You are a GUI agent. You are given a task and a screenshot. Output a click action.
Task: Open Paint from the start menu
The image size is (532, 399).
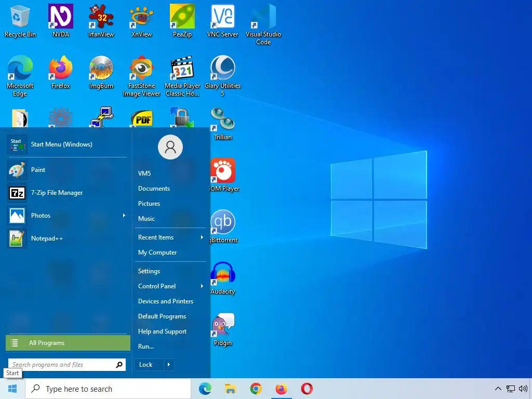(x=67, y=170)
